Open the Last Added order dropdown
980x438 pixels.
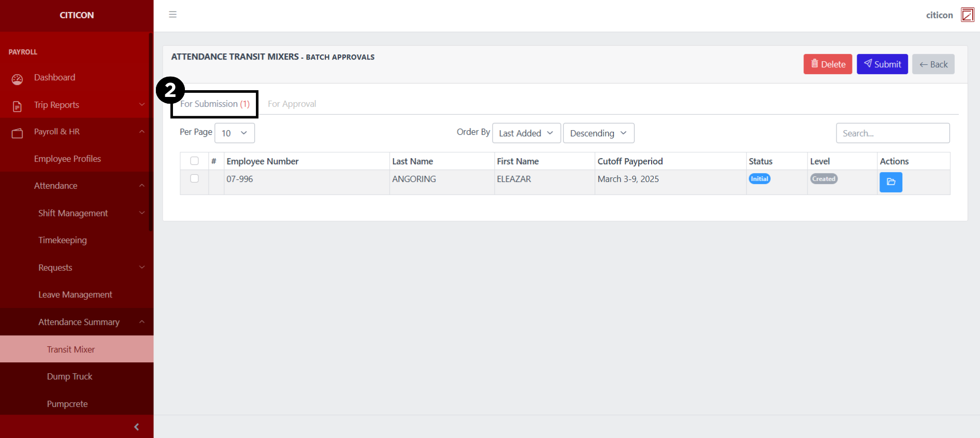[x=526, y=133]
